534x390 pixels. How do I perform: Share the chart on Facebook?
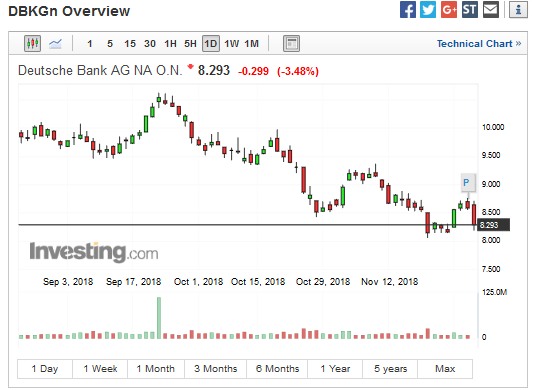click(408, 10)
